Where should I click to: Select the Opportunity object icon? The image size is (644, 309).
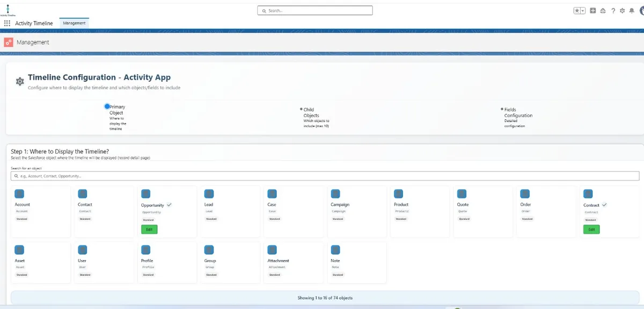[x=146, y=193]
